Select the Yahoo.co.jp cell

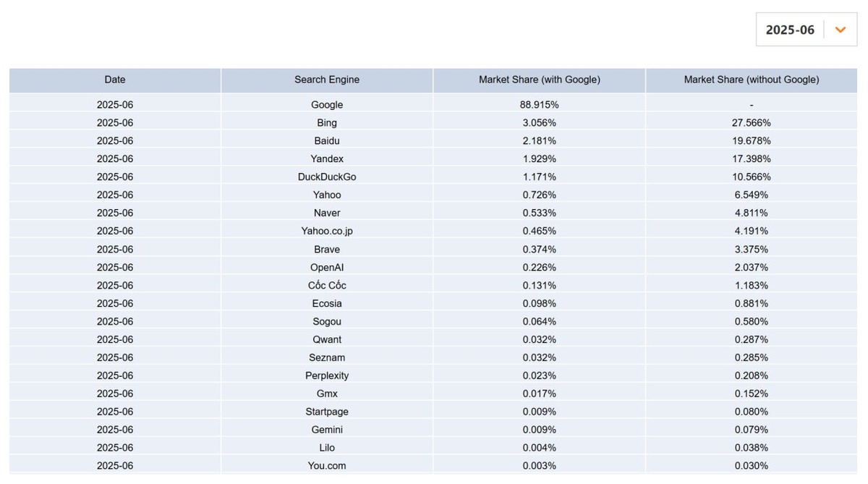327,232
